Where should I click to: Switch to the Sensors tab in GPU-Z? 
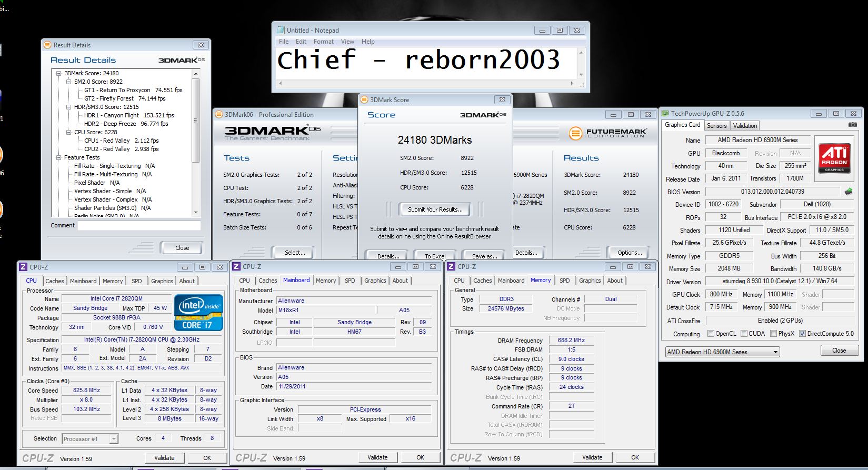(716, 126)
